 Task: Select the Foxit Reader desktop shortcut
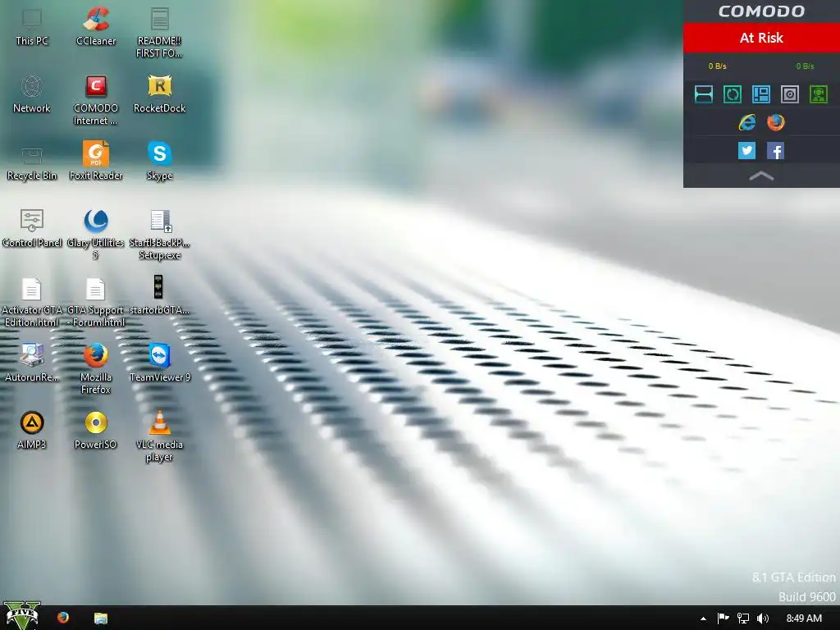(x=96, y=162)
